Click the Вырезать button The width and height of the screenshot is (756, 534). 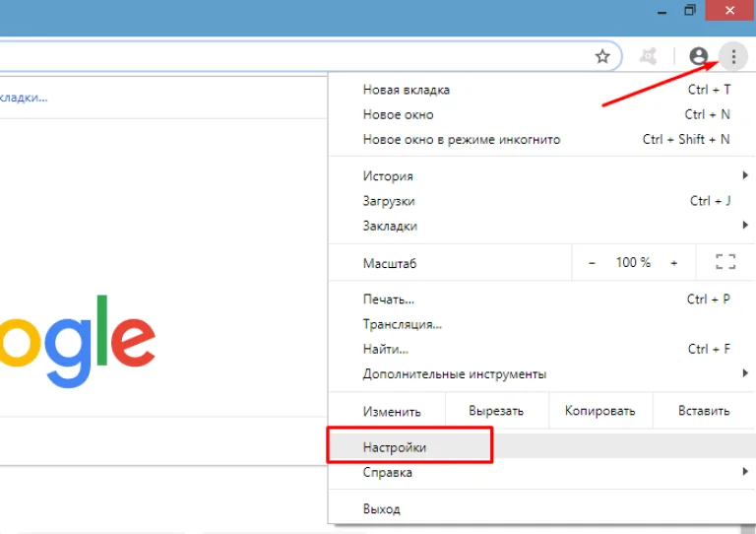pos(496,411)
